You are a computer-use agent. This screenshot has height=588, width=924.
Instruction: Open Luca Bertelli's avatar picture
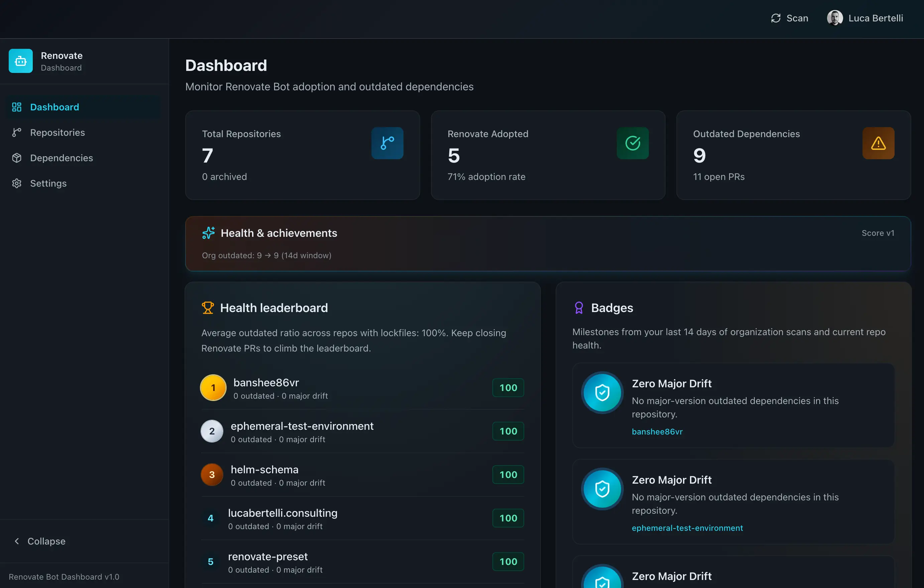(835, 18)
